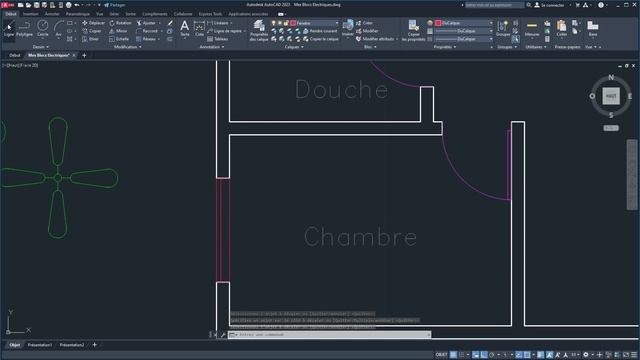Expand the Annotation panel
Viewport: 640px width, 360px height.
coord(211,47)
